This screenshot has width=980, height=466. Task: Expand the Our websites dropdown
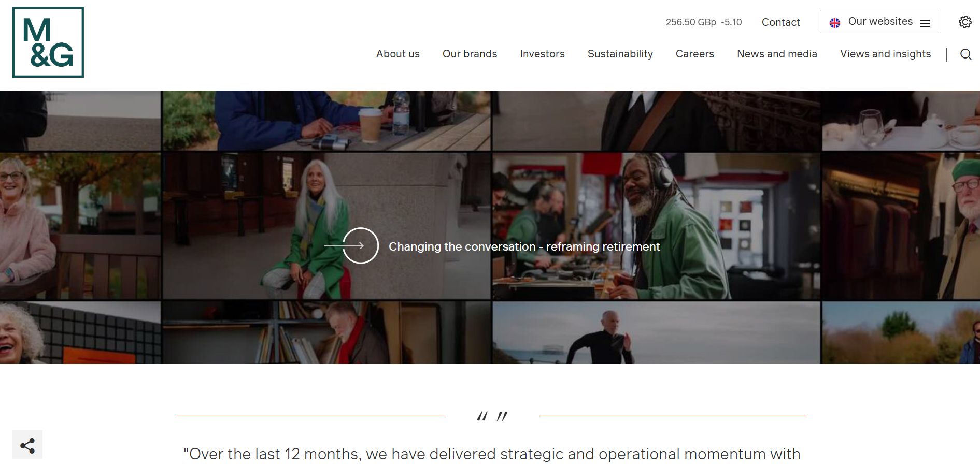[x=879, y=22]
